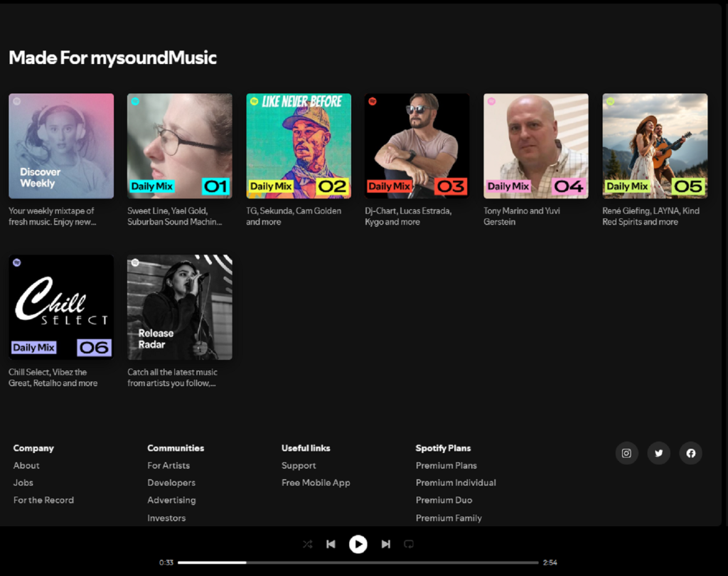Open the Premium Family link
The image size is (728, 576).
(x=449, y=518)
